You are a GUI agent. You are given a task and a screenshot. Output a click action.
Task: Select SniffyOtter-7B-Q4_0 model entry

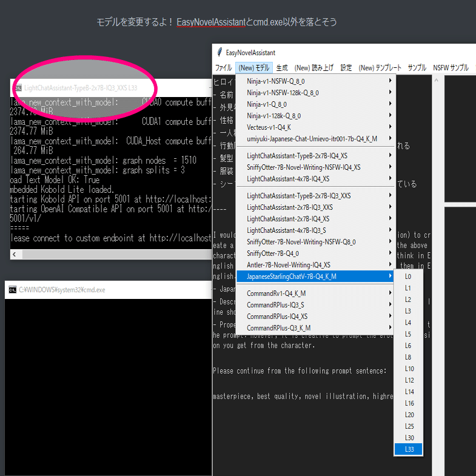[x=316, y=253]
